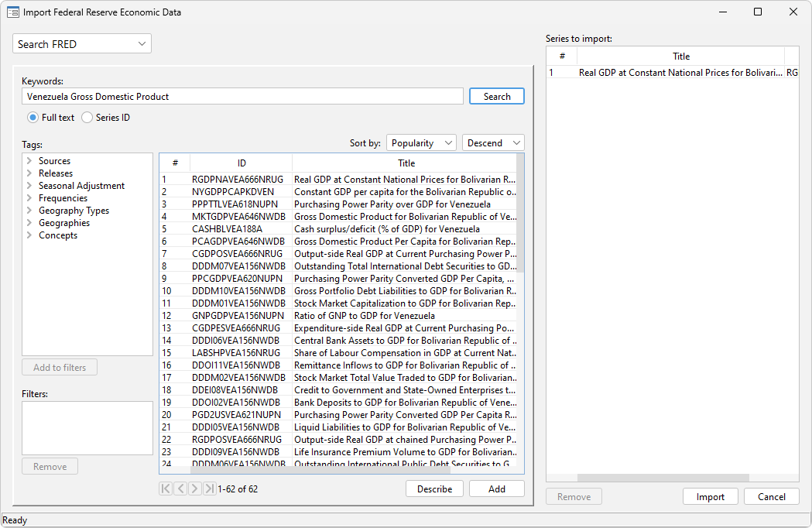This screenshot has height=528, width=812.
Task: Select row MKTGDPVEA646NWDB
Action: pos(338,217)
